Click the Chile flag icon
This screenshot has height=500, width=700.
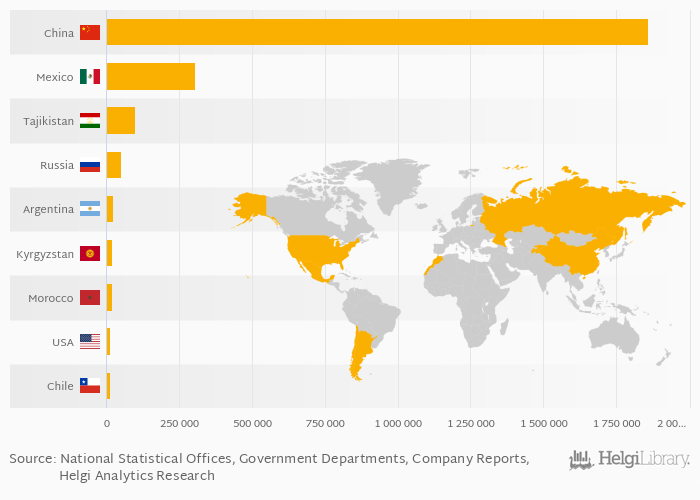90,386
